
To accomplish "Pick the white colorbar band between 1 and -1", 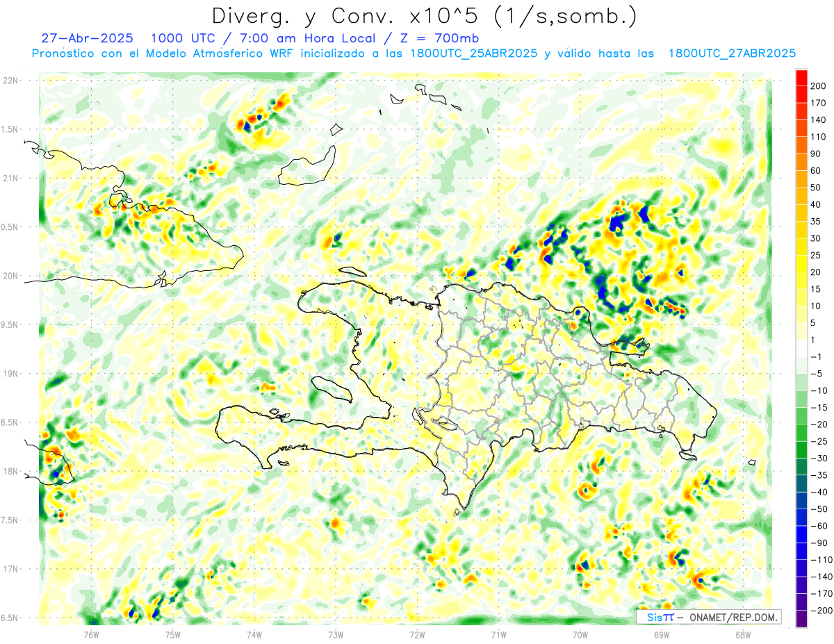I will [802, 349].
